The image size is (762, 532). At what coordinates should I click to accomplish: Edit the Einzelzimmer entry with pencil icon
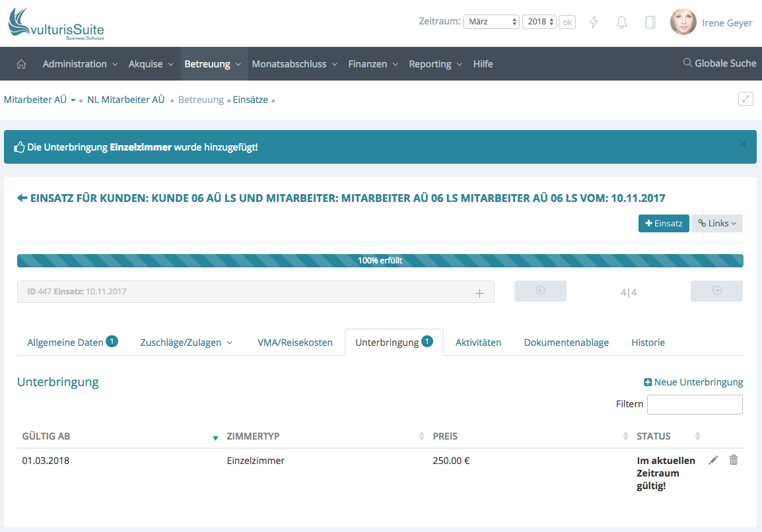[x=713, y=460]
